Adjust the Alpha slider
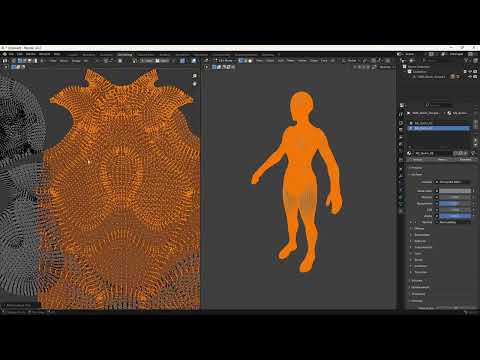480x360 pixels. click(x=455, y=216)
